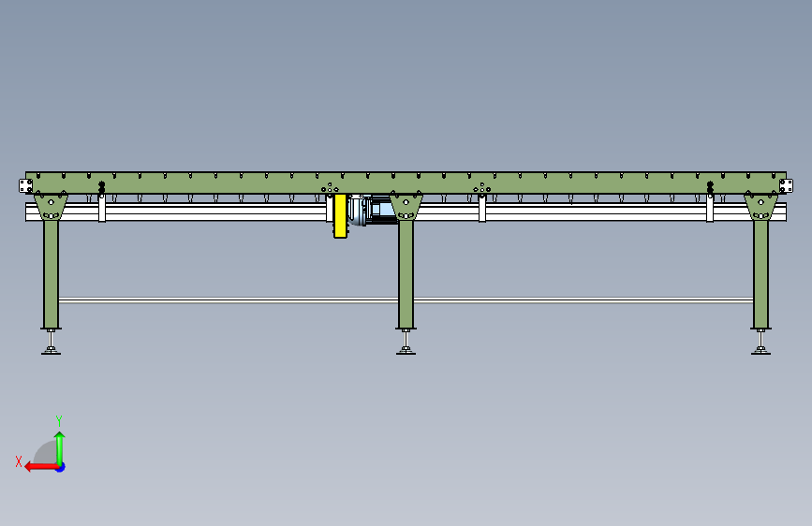Select the left trapezoid gusset plate atop the leg

click(x=51, y=206)
